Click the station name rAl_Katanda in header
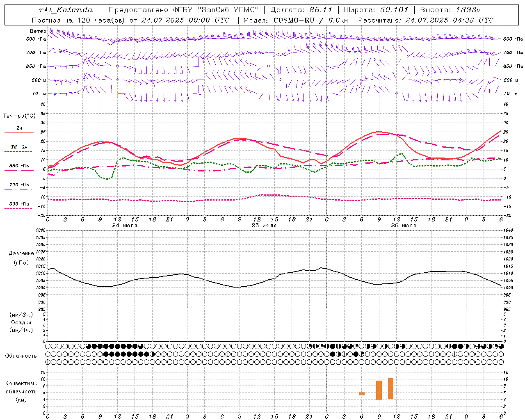The image size is (525, 420). pos(66,10)
